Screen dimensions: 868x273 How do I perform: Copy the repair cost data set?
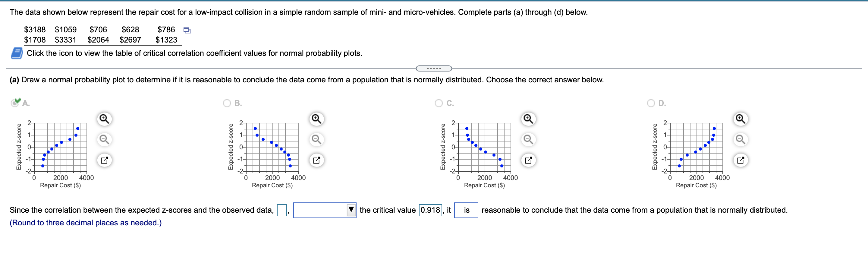(187, 30)
